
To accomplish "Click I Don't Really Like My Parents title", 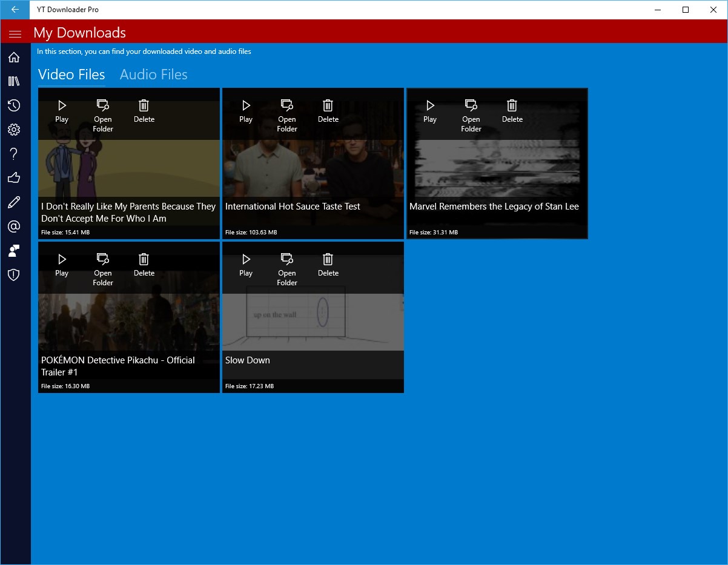I will [x=128, y=213].
